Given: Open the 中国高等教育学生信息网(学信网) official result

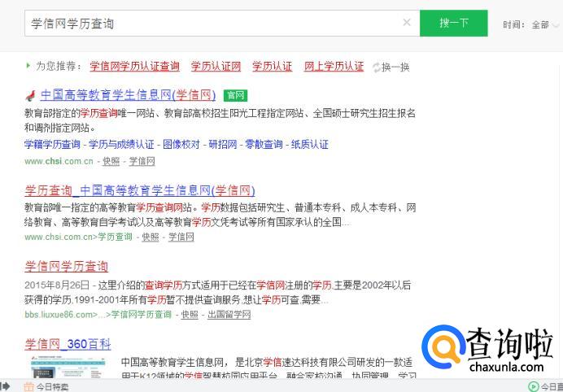Looking at the screenshot, I should point(129,95).
